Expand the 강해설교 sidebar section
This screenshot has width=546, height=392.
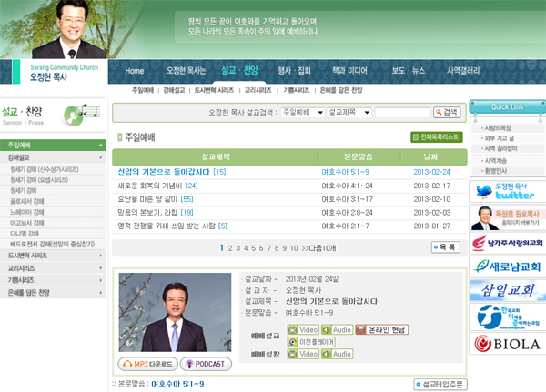coord(54,157)
